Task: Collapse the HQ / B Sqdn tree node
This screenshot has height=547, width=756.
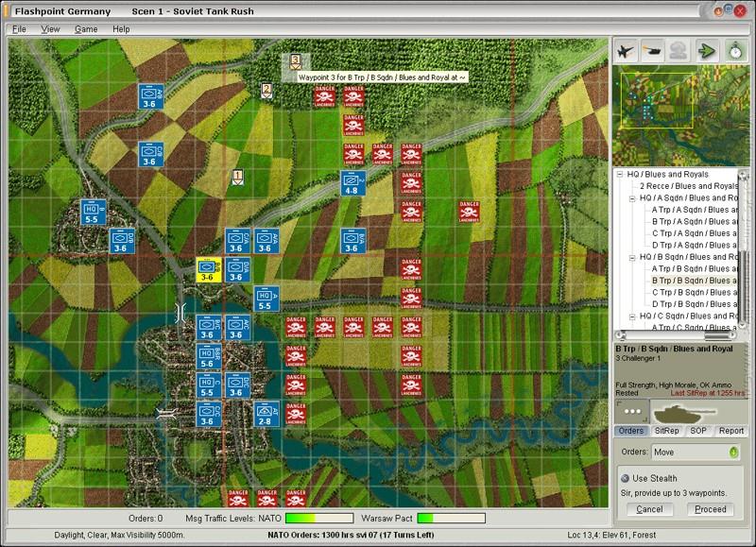Action: click(x=631, y=257)
